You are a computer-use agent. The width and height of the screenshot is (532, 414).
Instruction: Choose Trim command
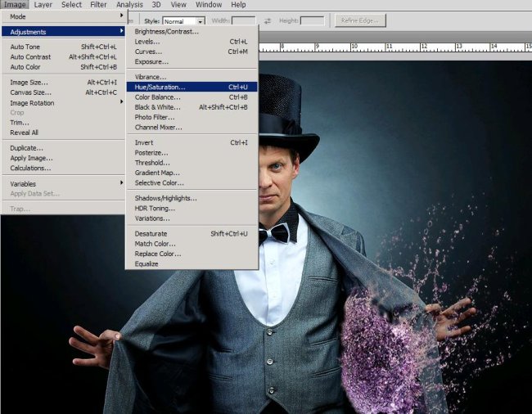coord(64,123)
